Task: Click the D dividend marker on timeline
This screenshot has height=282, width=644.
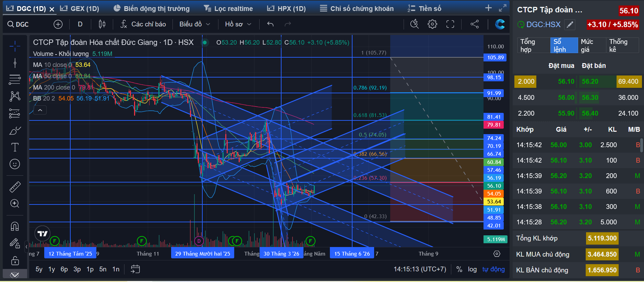Action: 199,241
